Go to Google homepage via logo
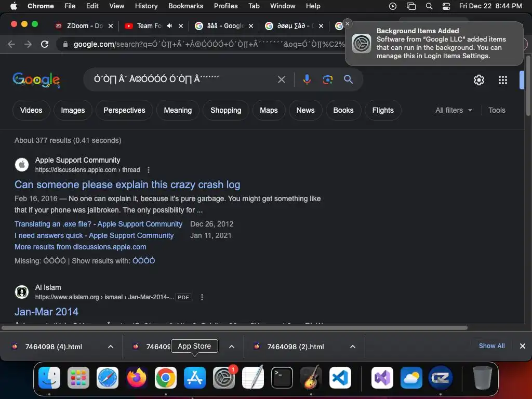Viewport: 532px width, 399px height. coord(36,79)
